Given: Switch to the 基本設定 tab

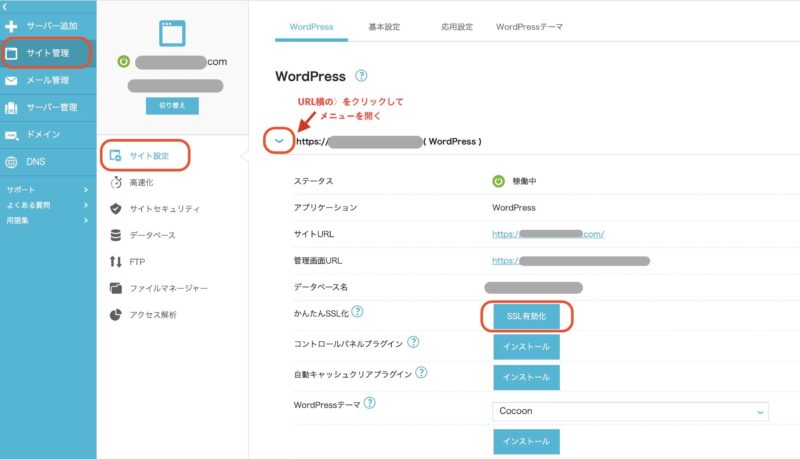Looking at the screenshot, I should click(384, 27).
